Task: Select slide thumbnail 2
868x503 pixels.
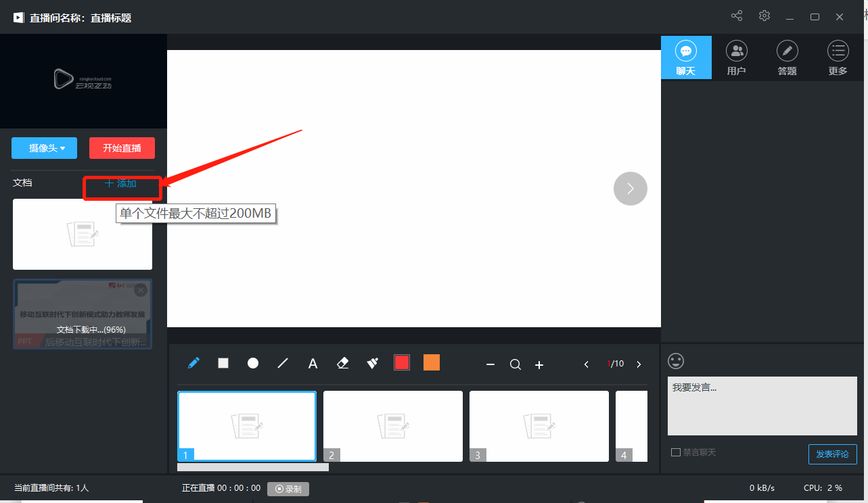Action: click(x=393, y=427)
